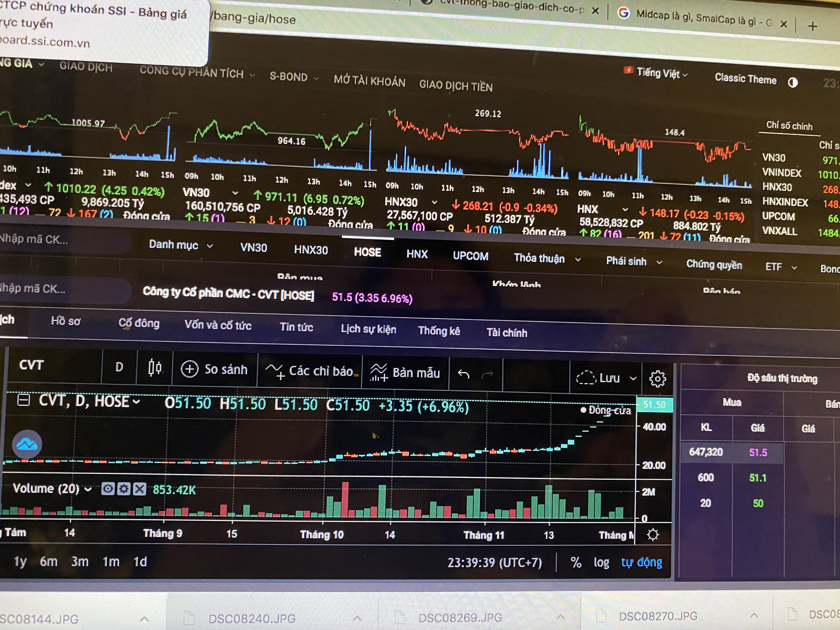Remove the Volume indicator with X

[139, 489]
